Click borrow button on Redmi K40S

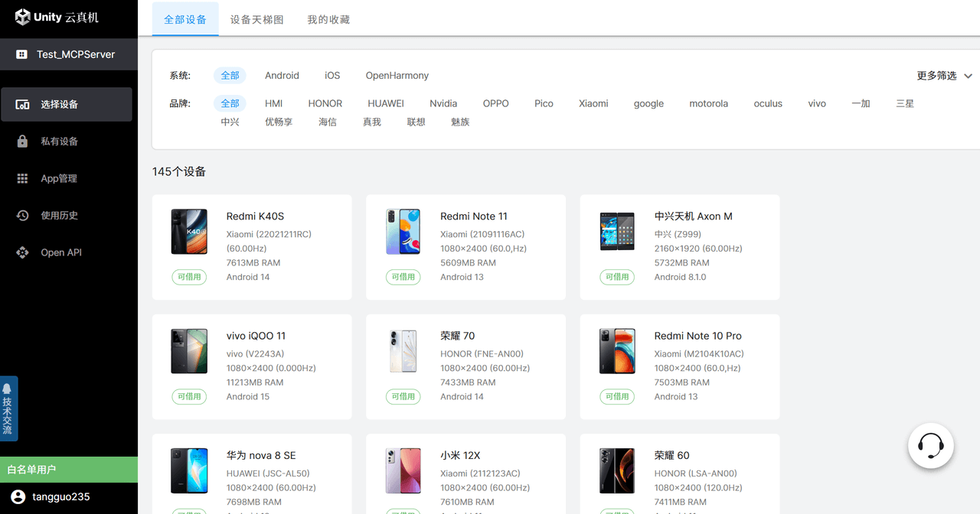click(189, 277)
